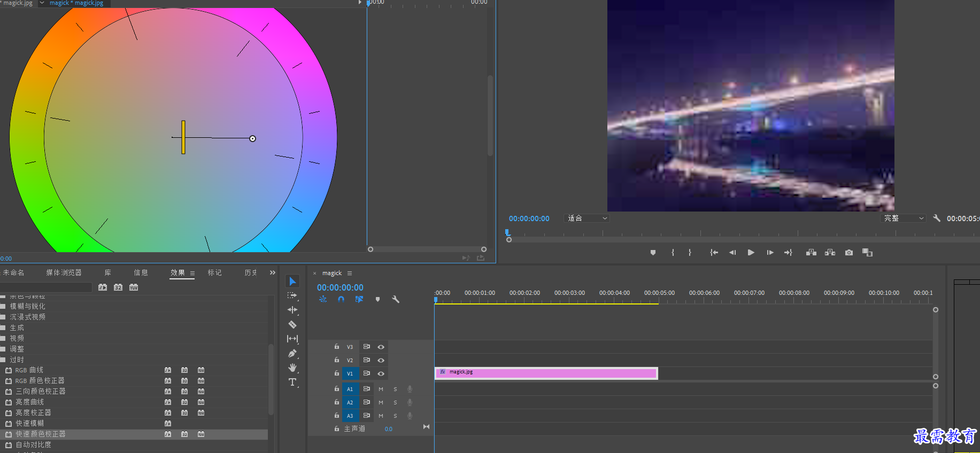The height and width of the screenshot is (453, 980).
Task: Switch to the 历史 tab
Action: pos(251,272)
